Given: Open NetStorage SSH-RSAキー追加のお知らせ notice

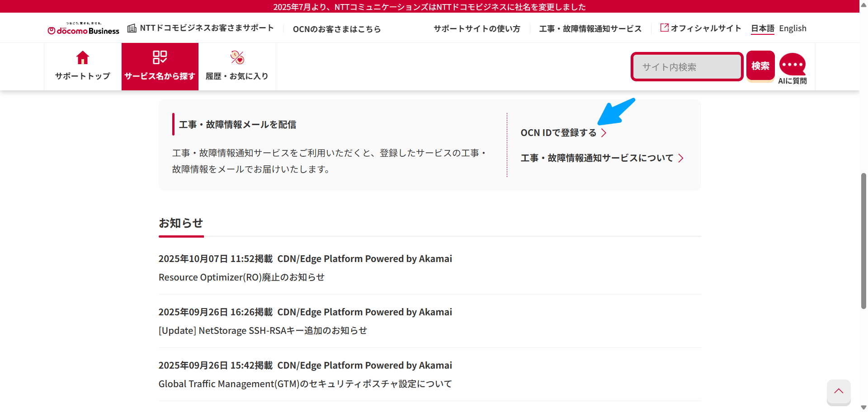Looking at the screenshot, I should (263, 331).
